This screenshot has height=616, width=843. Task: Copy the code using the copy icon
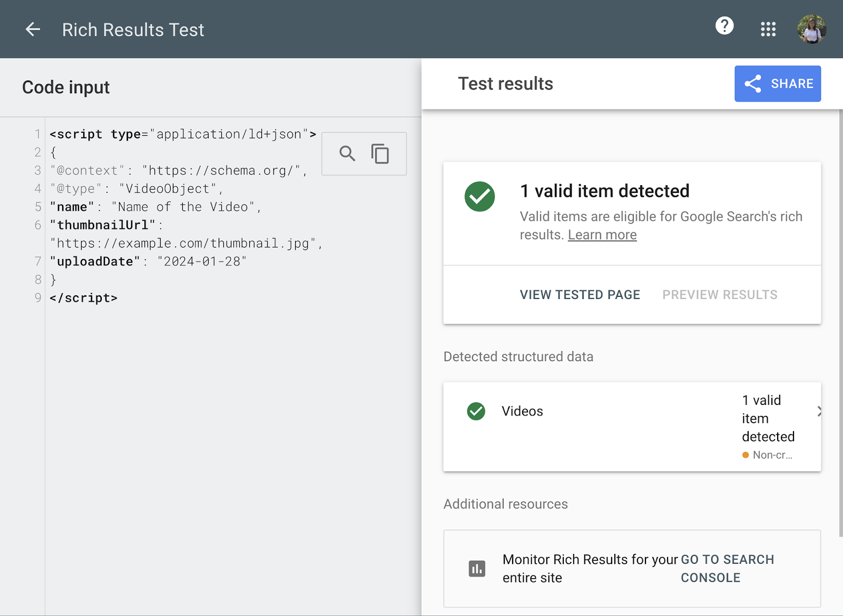(379, 154)
